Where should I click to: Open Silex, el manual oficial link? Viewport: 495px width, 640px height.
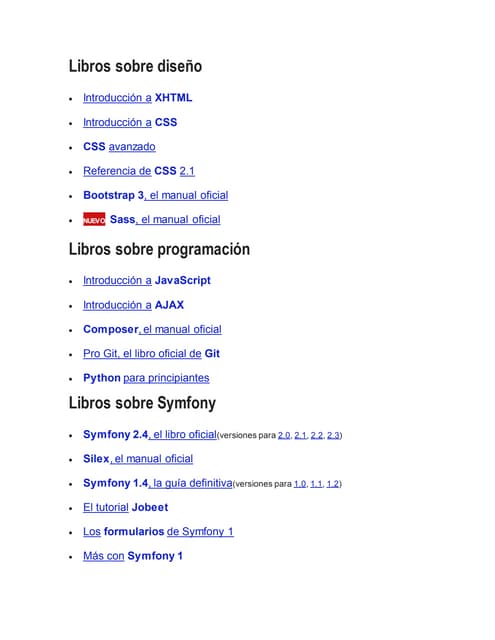click(x=138, y=459)
